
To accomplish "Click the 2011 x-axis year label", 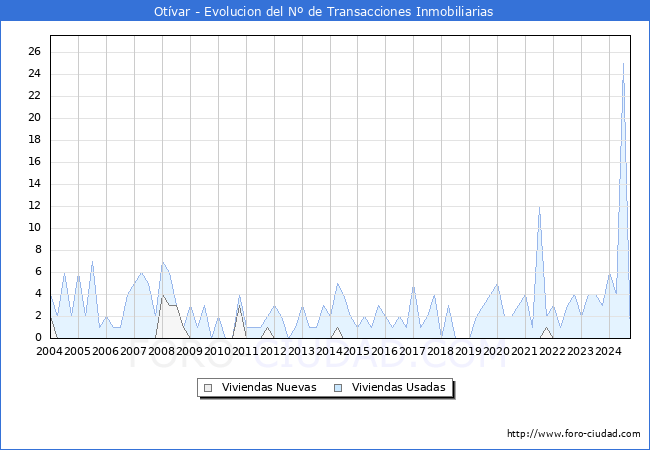I will [245, 351].
